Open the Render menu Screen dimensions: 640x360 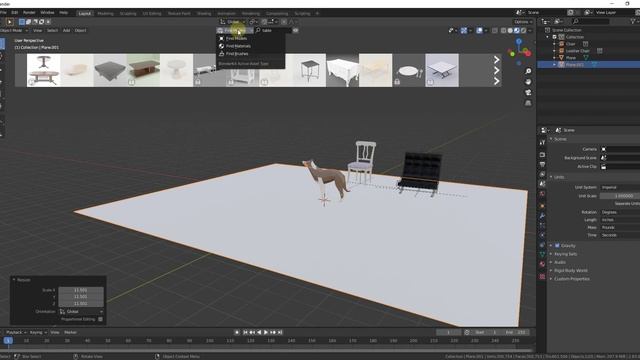click(29, 13)
